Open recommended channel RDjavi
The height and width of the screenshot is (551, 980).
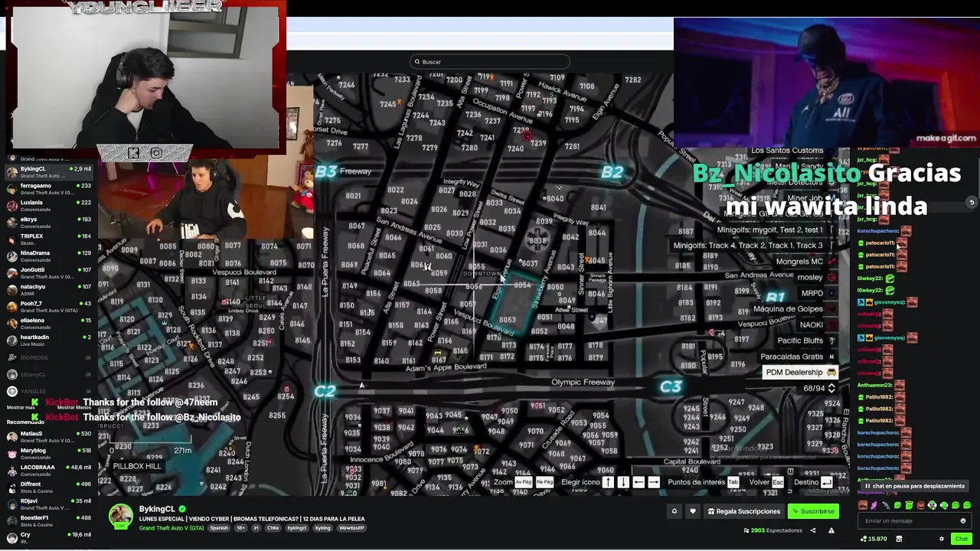49,504
